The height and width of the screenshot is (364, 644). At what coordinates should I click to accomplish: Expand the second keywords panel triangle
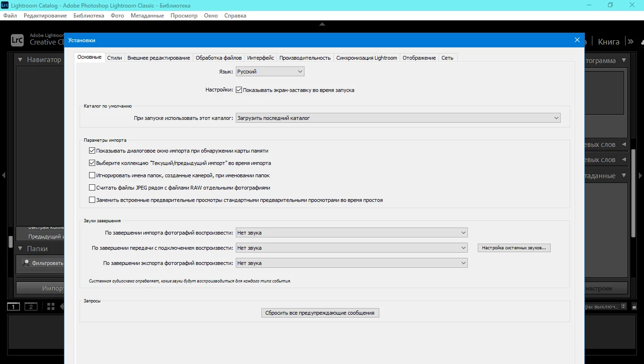(624, 160)
